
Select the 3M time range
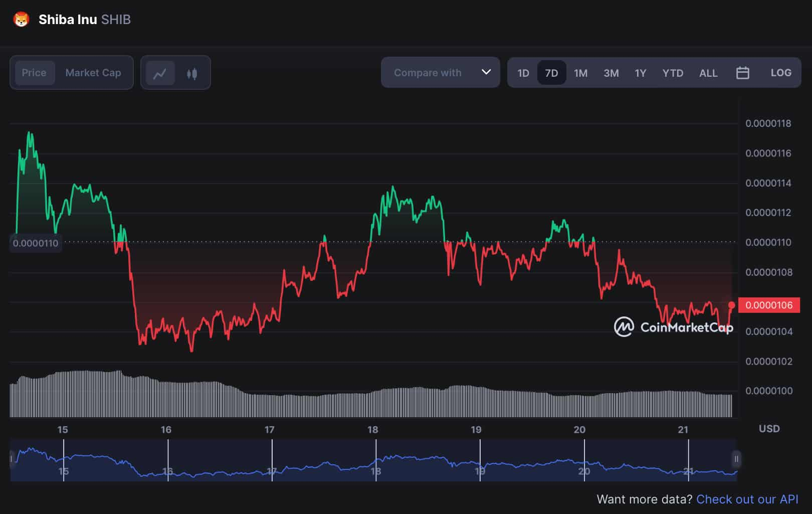[x=611, y=73]
